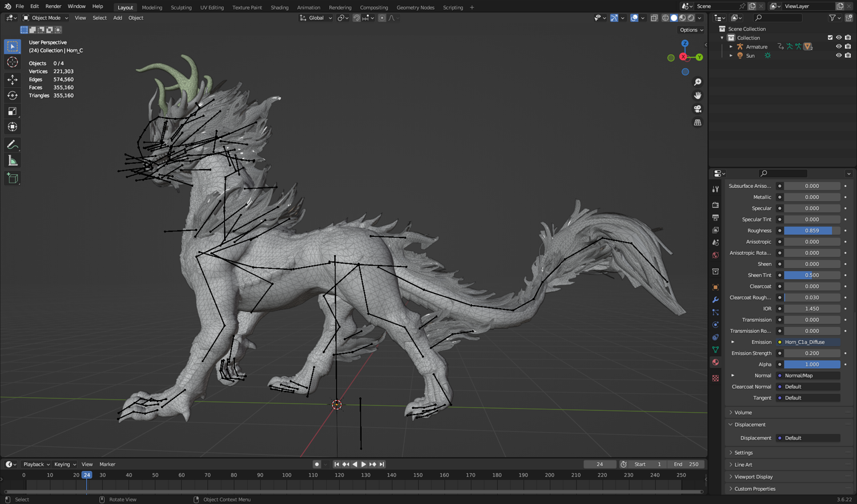The width and height of the screenshot is (857, 504).
Task: Click the Roughness slider
Action: 812,231
